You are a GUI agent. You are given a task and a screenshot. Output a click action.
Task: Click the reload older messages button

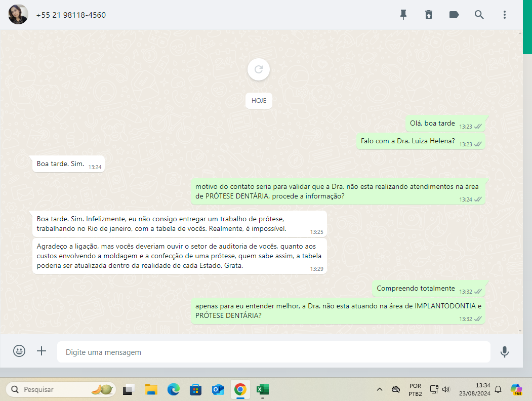[259, 69]
